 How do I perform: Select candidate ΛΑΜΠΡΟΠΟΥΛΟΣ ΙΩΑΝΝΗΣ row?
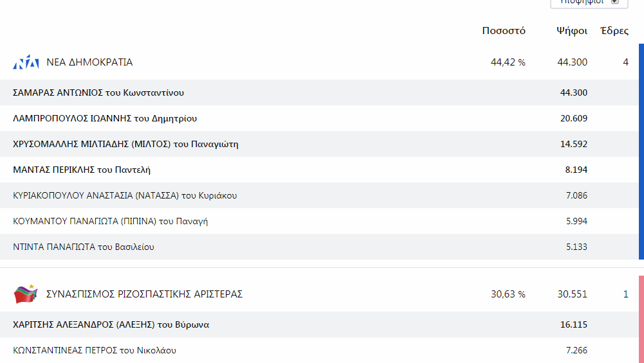(319, 119)
